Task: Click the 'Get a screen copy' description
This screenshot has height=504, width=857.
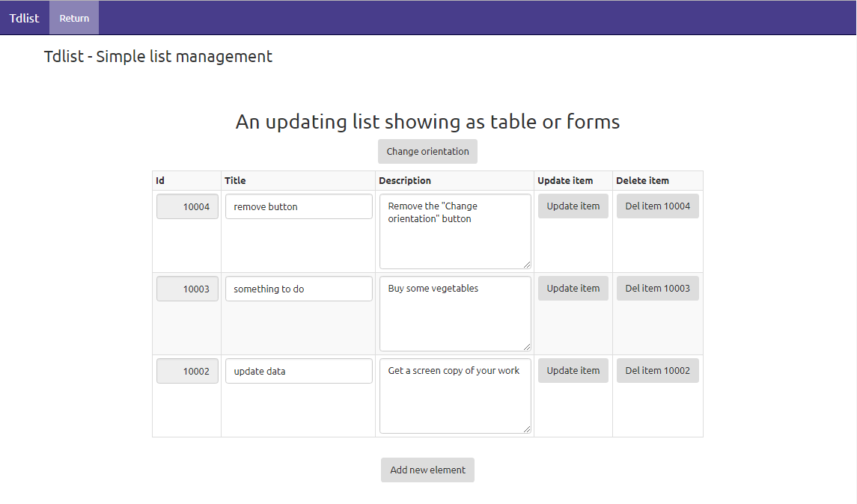Action: point(455,396)
